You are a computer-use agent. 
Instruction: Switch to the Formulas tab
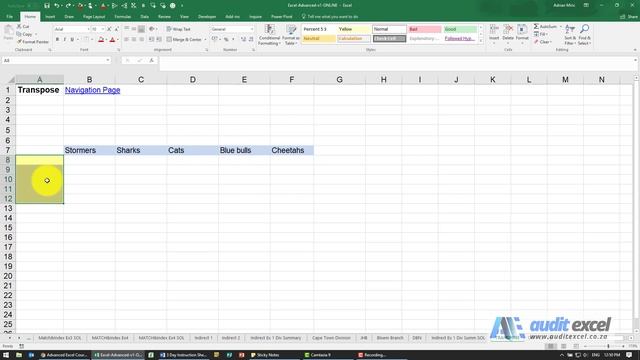click(x=122, y=17)
